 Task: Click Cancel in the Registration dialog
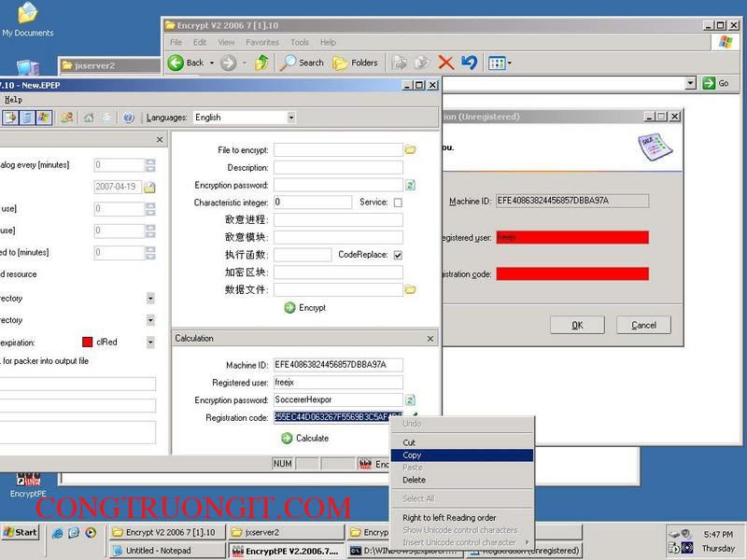coord(643,325)
